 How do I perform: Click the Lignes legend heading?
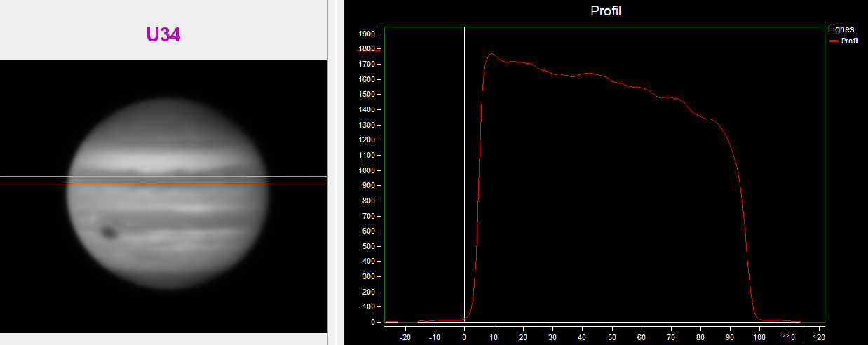(841, 29)
